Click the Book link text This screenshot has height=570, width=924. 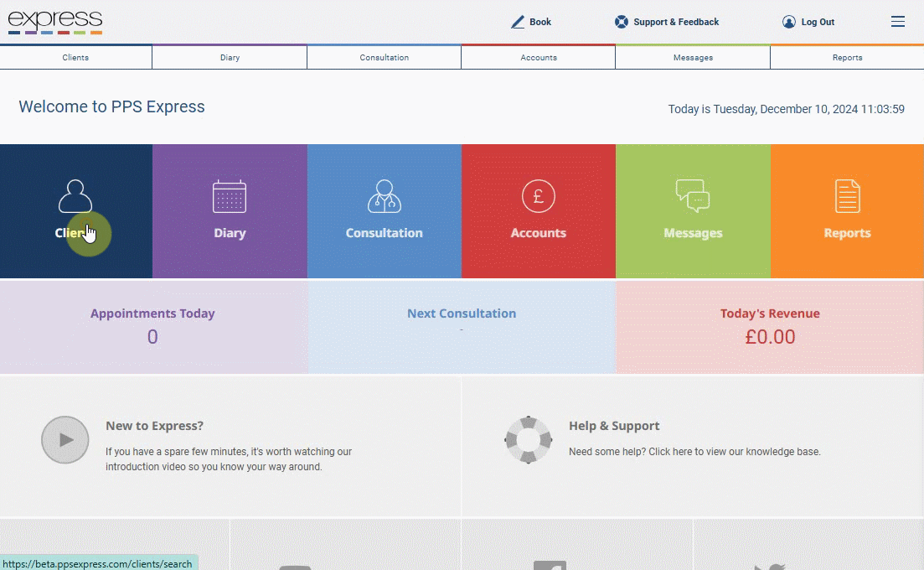click(540, 22)
